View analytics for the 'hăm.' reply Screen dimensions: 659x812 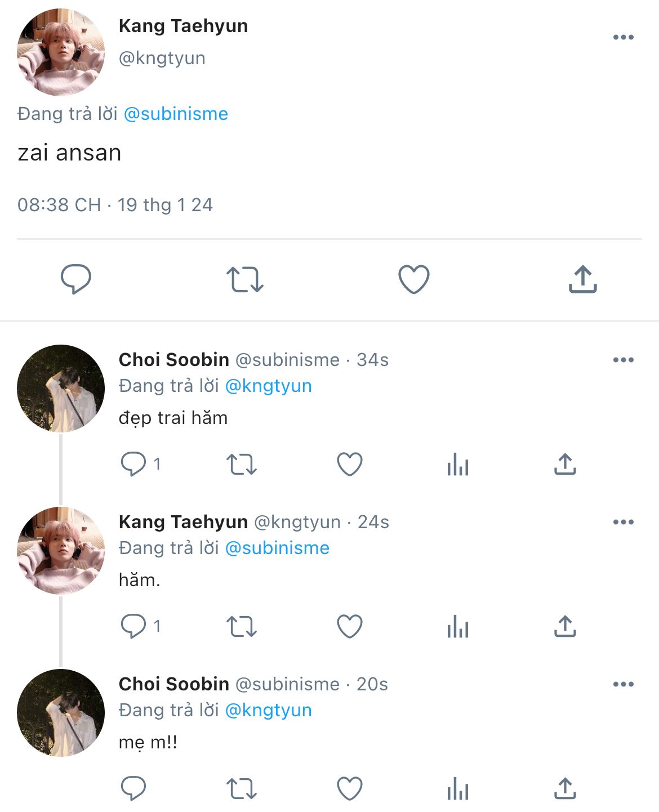[457, 626]
